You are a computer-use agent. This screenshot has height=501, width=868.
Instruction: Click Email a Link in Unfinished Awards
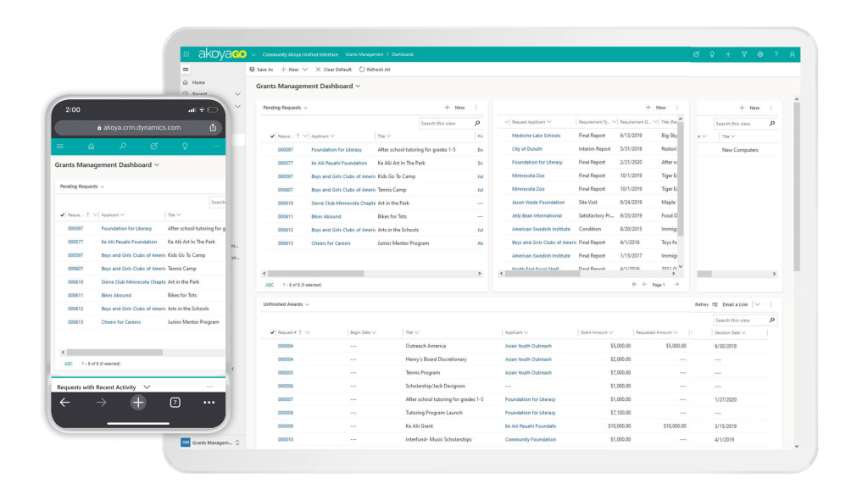point(735,304)
